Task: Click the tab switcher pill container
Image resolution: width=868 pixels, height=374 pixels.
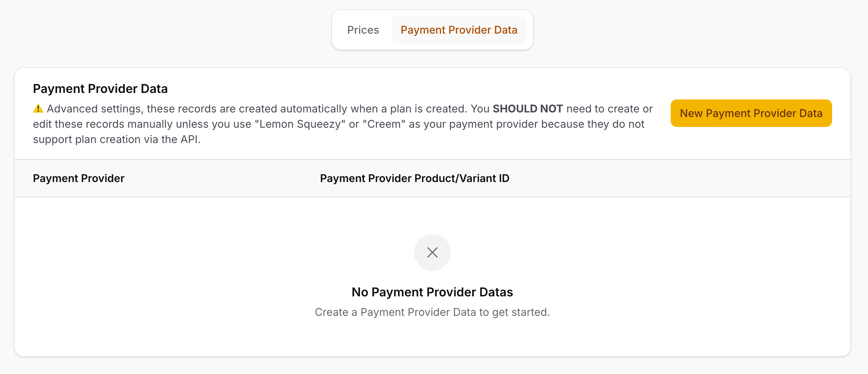Action: [x=432, y=29]
